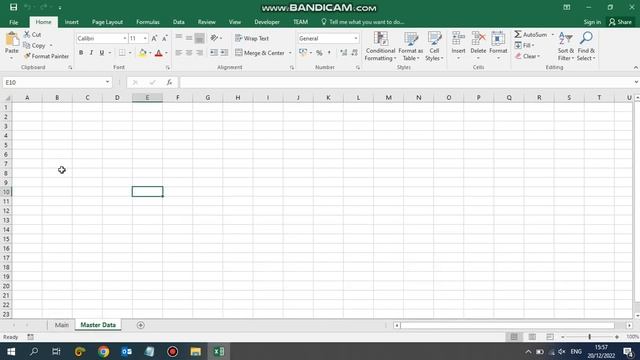Click the Share button

620,22
